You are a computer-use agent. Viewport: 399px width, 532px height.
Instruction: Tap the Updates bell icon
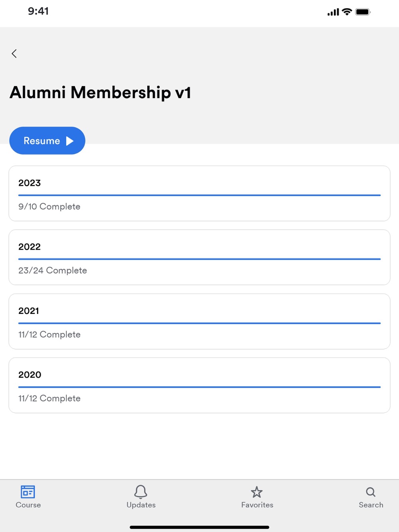point(141,492)
